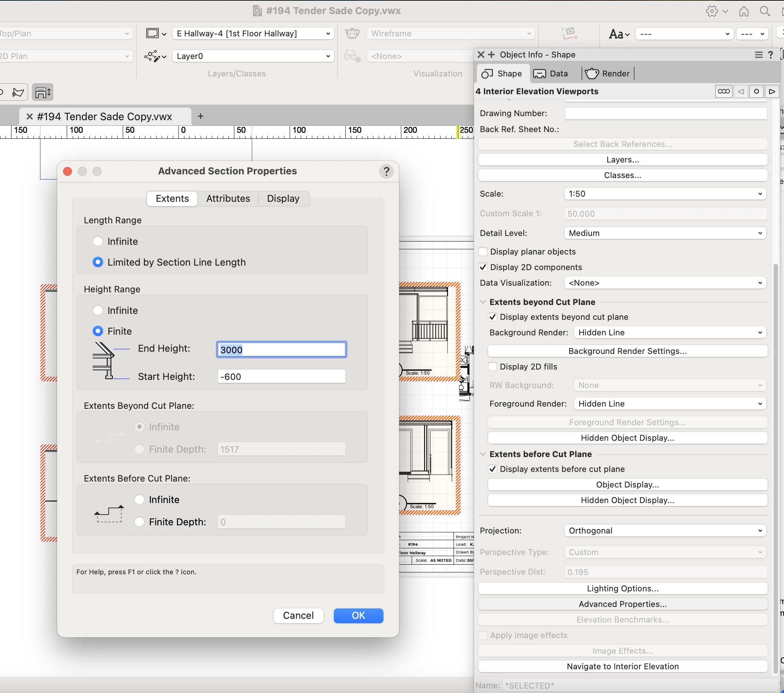Select the lasso selection tool
This screenshot has height=693, width=784.
[17, 92]
